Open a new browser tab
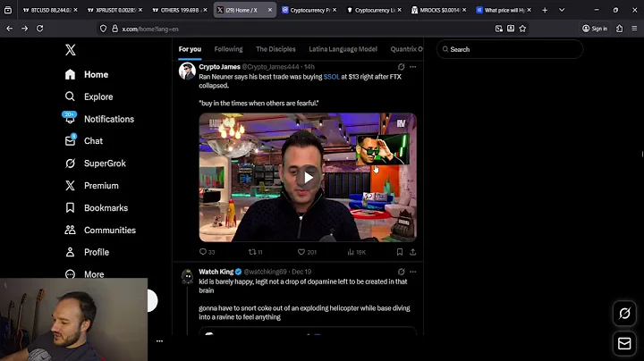644x361 pixels. pos(545,10)
